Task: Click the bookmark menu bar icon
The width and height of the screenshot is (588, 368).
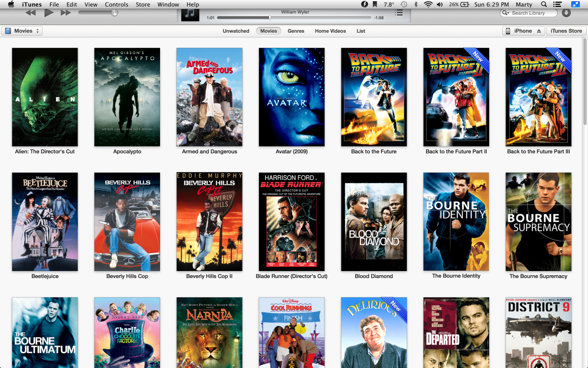Action: (x=375, y=4)
